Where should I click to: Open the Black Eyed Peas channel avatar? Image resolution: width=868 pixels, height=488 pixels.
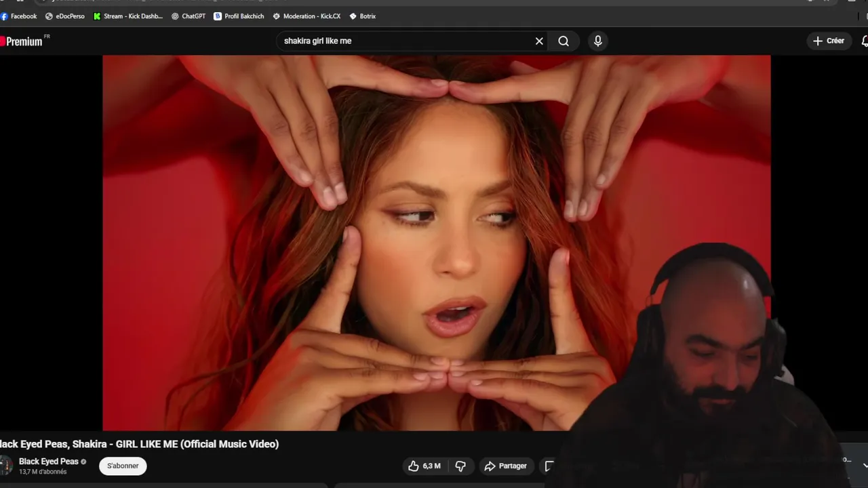tap(5, 466)
